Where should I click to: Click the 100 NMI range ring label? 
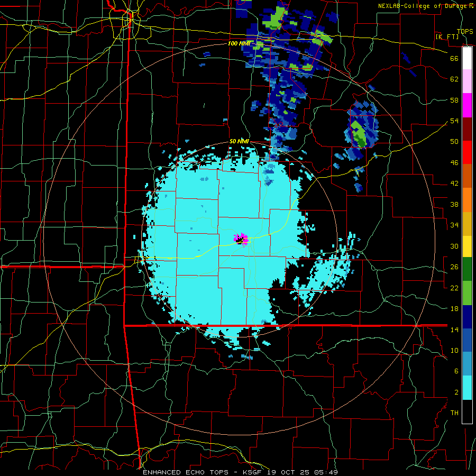coord(239,44)
